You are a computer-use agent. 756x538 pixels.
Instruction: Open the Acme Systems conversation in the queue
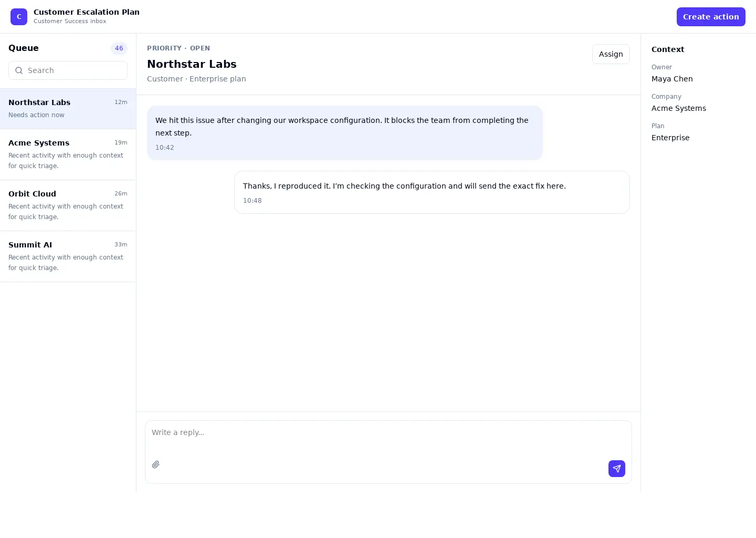(68, 154)
